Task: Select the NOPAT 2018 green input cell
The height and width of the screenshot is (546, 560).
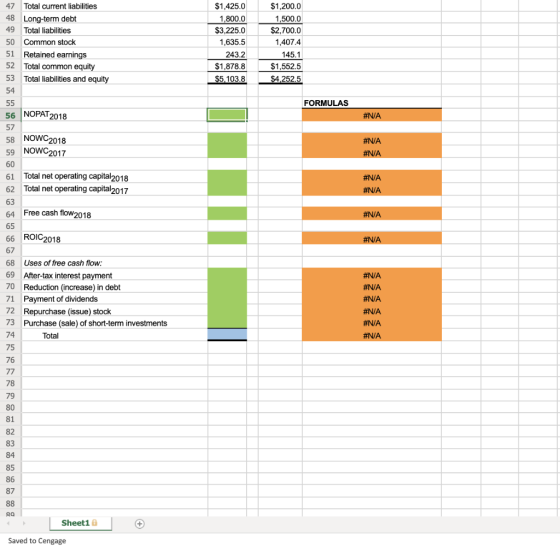Action: click(227, 115)
